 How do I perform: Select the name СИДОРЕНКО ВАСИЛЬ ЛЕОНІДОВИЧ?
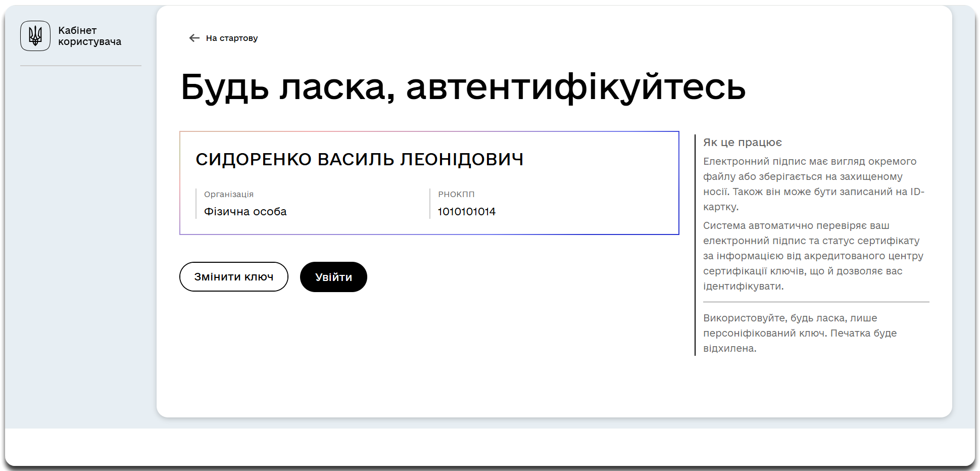360,159
